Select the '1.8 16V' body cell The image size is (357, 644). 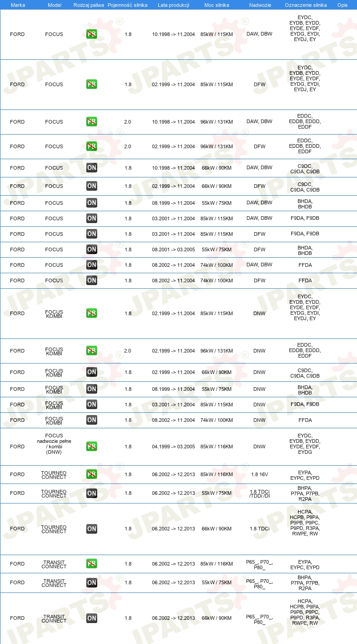(259, 474)
